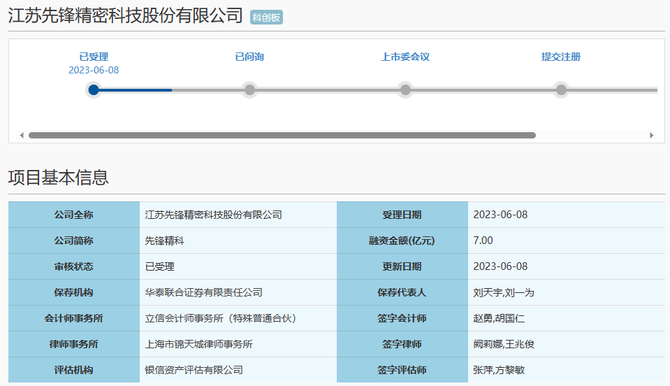This screenshot has height=386, width=670.
Task: Click the 律师事务所 label cell
Action: [x=74, y=344]
